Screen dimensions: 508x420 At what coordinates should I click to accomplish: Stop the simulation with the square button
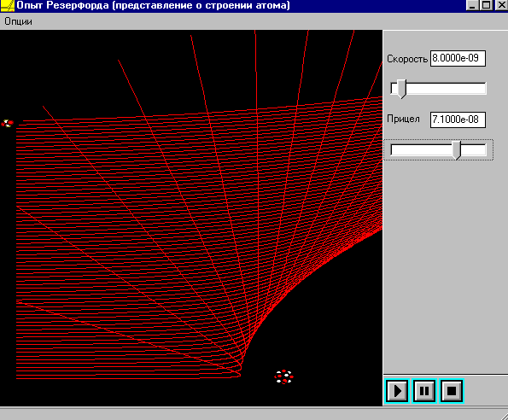452,391
